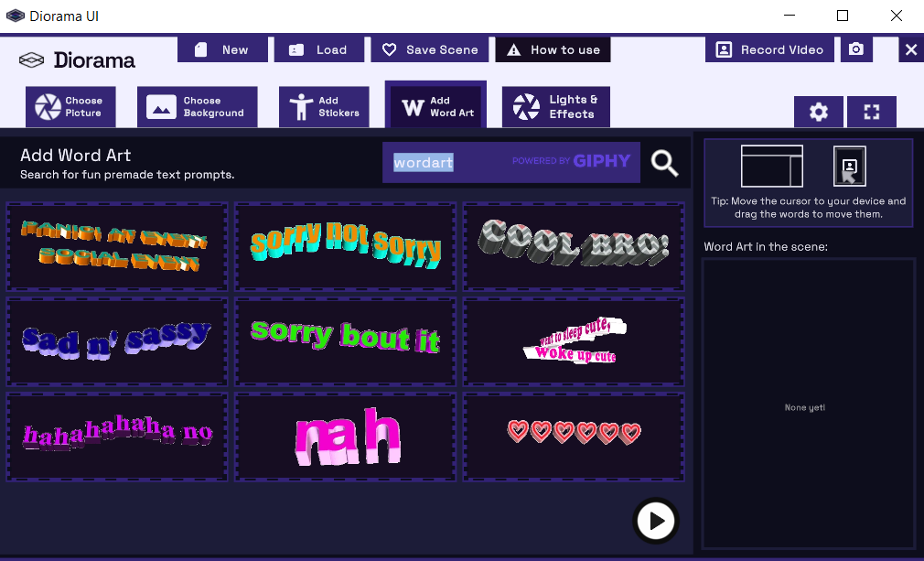Click the Save Scene button

click(x=429, y=49)
